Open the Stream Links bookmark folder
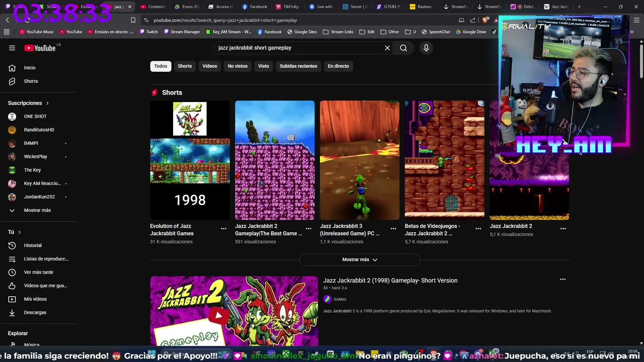 coord(338,32)
